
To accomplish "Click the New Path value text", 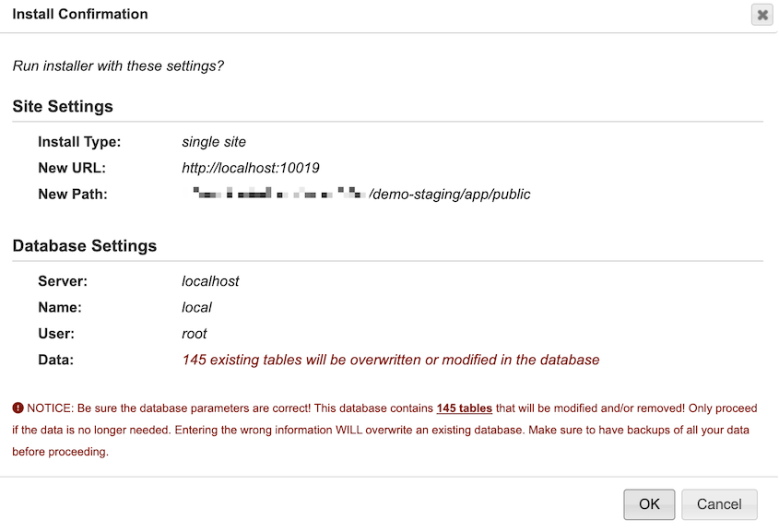I will [x=358, y=195].
